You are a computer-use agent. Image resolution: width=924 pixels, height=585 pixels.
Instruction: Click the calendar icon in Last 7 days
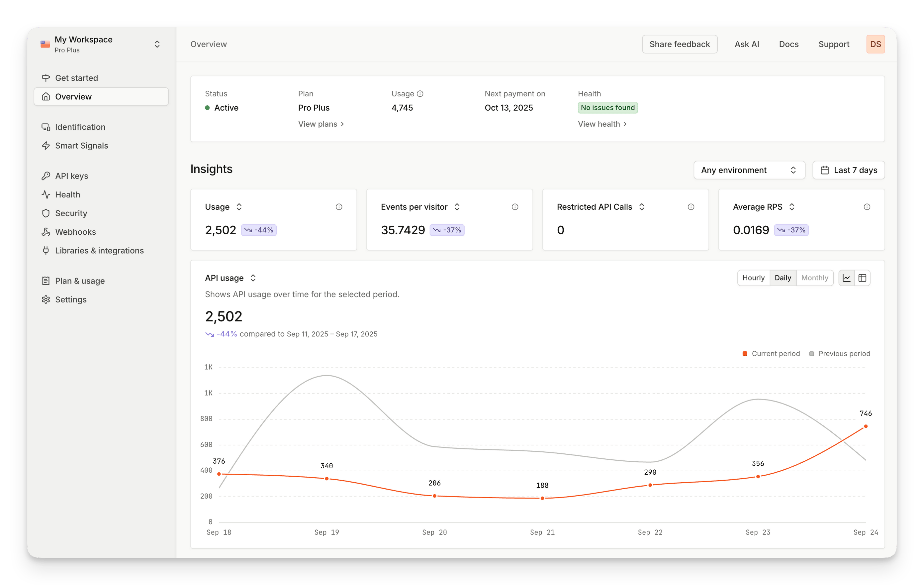tap(825, 170)
